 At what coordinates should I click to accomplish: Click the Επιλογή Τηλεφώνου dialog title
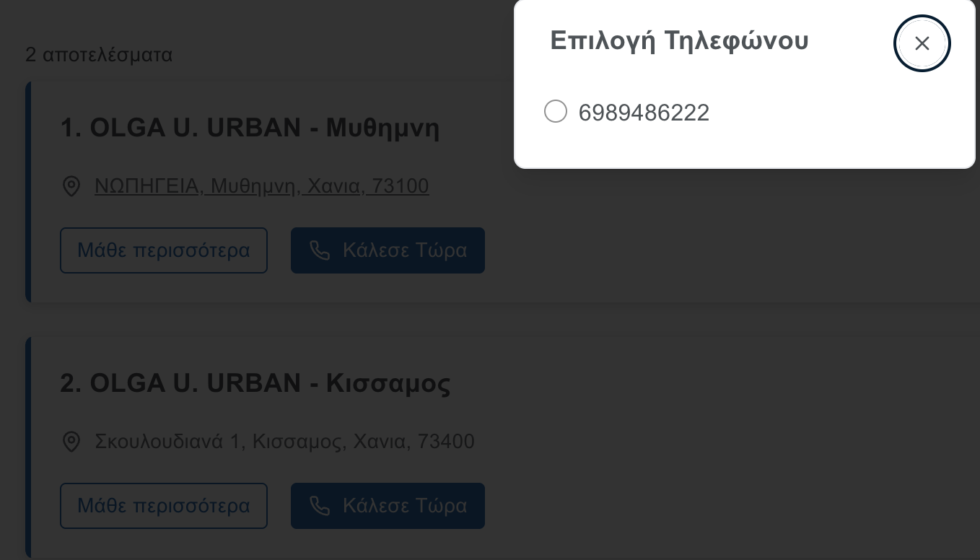(x=679, y=40)
